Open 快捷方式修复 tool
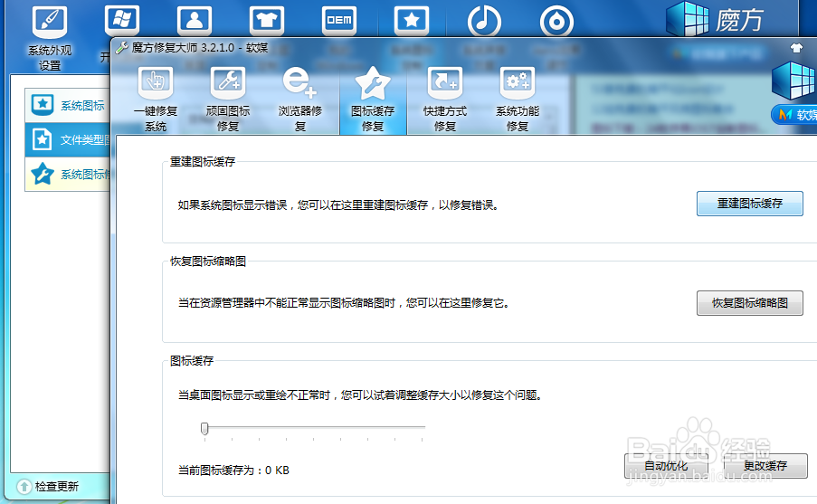This screenshot has width=817, height=504. point(445,99)
